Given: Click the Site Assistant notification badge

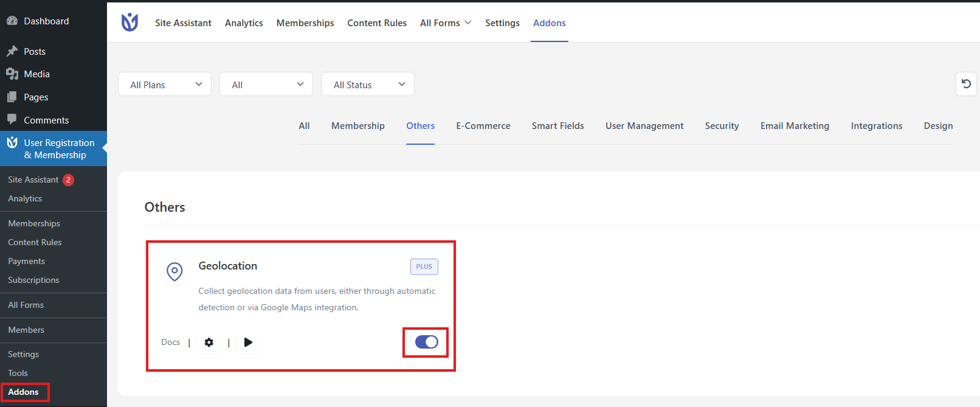Looking at the screenshot, I should coord(69,180).
